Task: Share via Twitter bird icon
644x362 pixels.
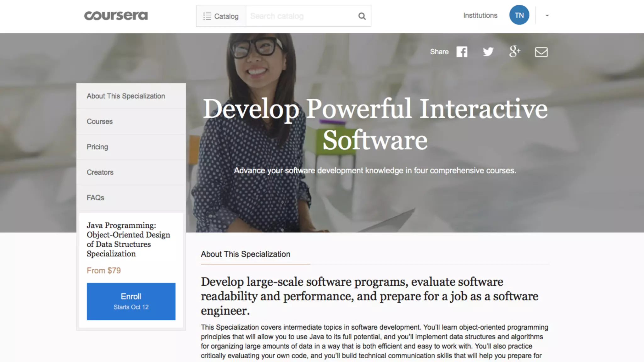Action: coord(488,52)
